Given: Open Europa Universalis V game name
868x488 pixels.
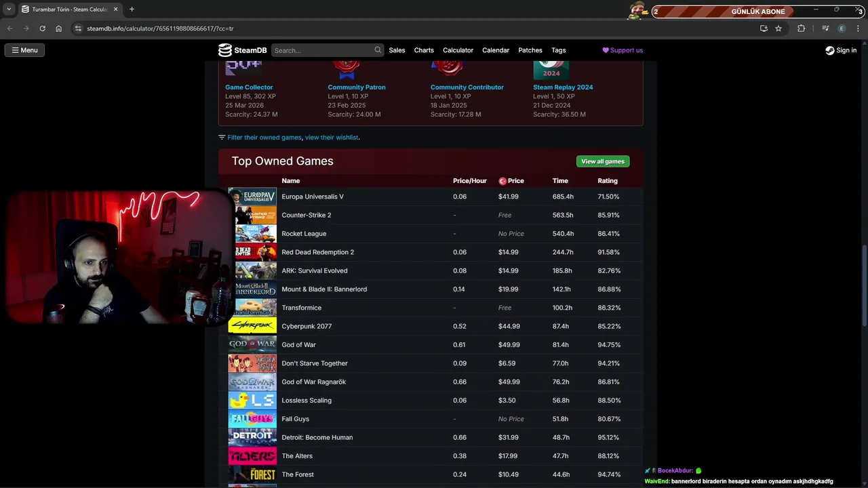Looking at the screenshot, I should (313, 197).
